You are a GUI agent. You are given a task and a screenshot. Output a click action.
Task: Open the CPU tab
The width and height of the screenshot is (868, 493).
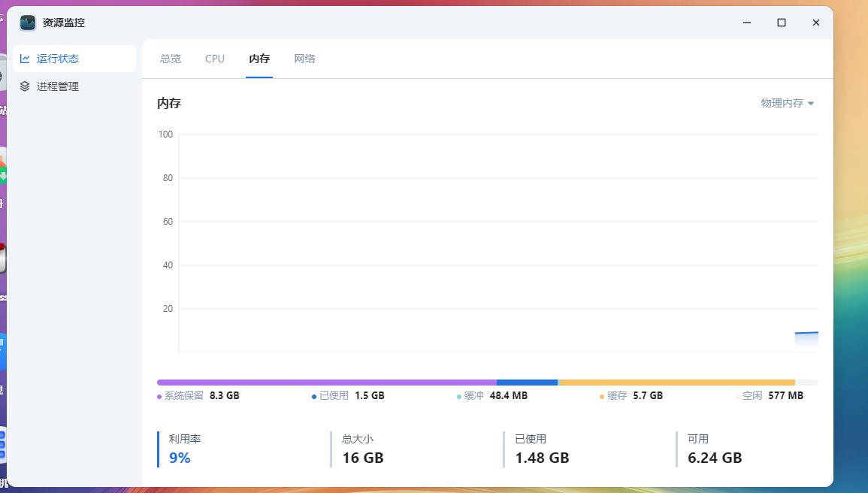(215, 59)
